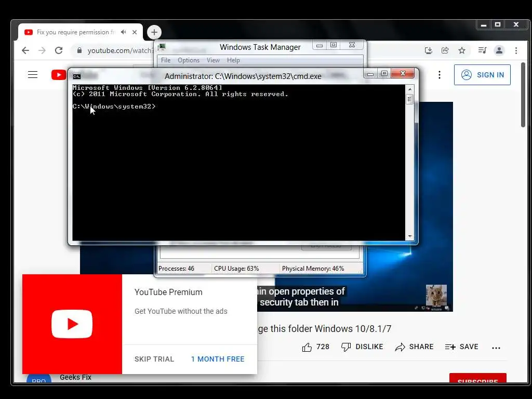532x399 pixels.
Task: Mute tab via the speaker icon
Action: [124, 32]
